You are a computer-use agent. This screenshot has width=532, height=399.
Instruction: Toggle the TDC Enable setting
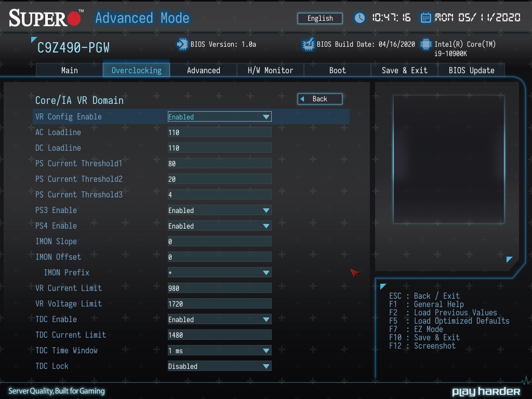click(219, 320)
